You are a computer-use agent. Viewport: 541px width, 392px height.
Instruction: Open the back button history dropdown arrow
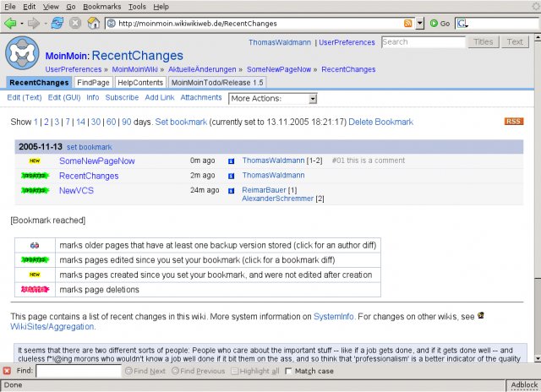(x=22, y=23)
